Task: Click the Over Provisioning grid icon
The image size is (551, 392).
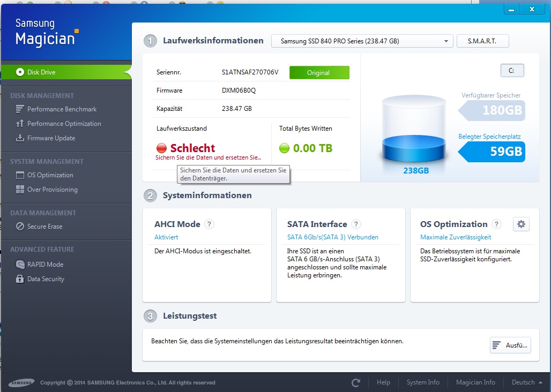Action: pos(20,190)
